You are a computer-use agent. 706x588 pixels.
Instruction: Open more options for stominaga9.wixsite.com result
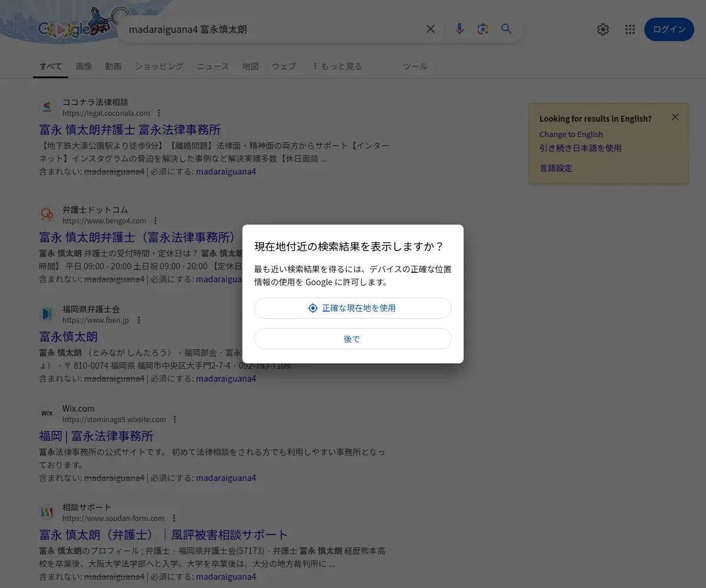174,419
